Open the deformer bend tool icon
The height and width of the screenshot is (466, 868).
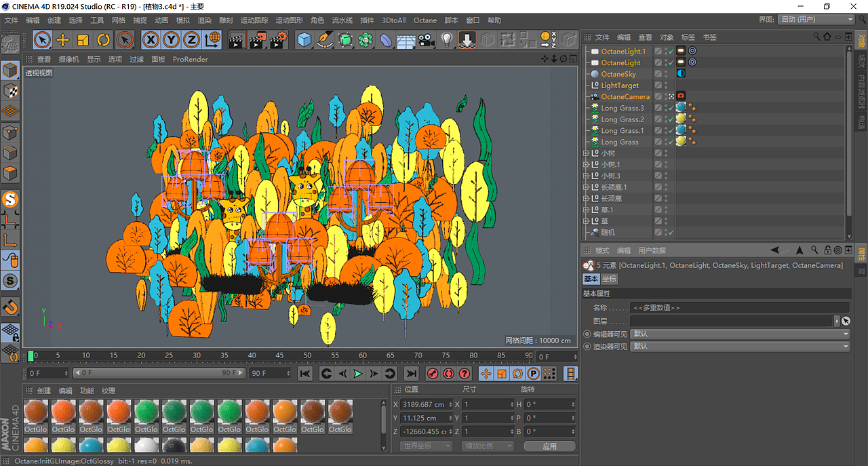point(385,40)
